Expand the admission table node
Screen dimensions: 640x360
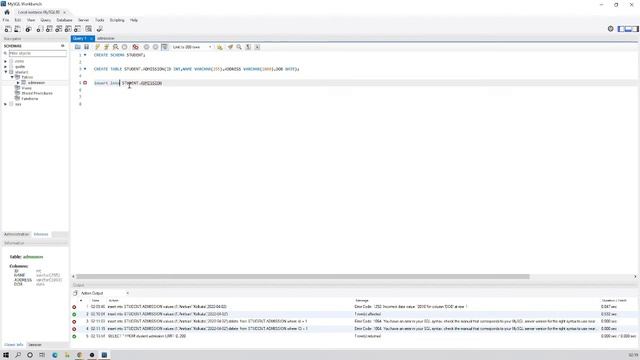[x=18, y=82]
